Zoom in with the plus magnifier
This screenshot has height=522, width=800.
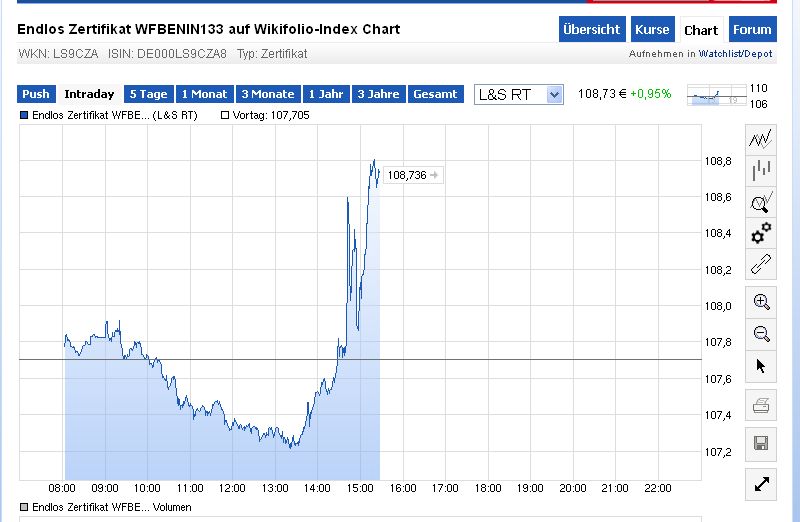[x=761, y=302]
